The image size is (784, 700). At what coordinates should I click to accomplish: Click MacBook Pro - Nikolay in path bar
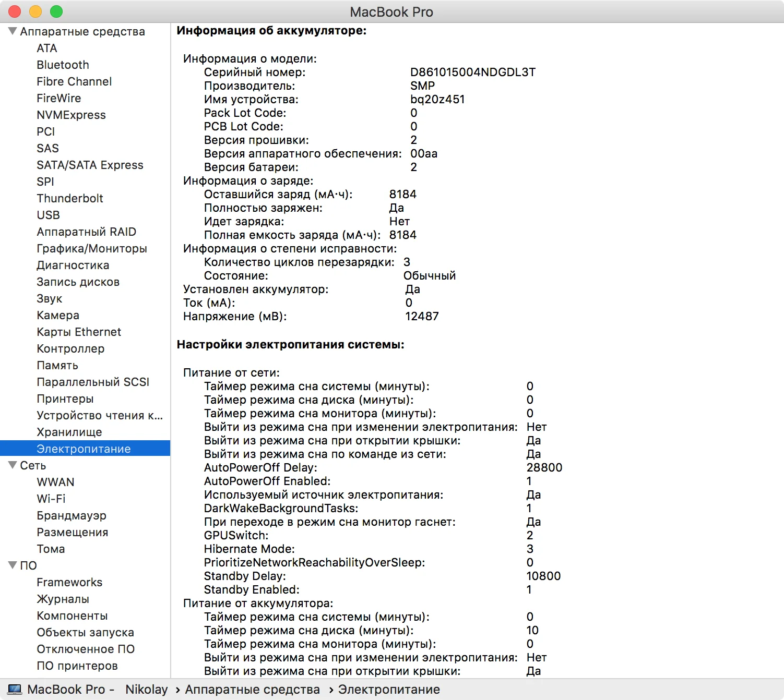click(x=98, y=690)
